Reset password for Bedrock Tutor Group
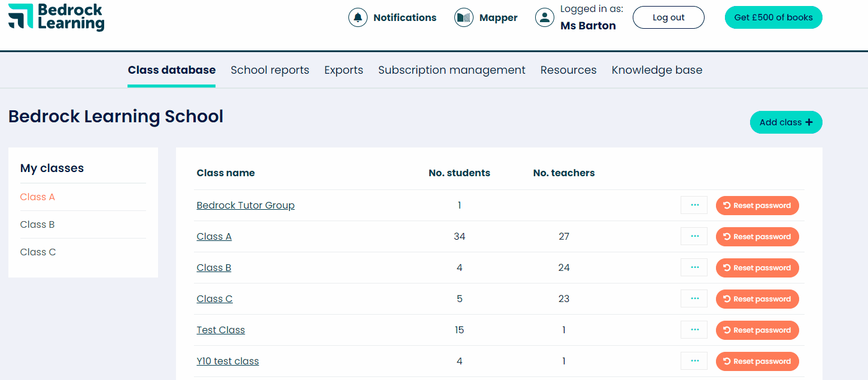The image size is (868, 380). [x=757, y=206]
